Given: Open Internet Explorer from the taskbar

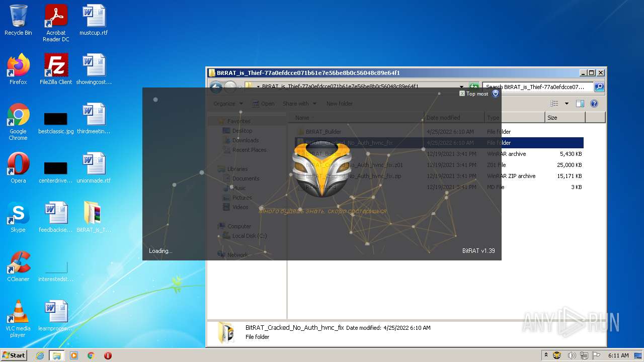Looking at the screenshot, I should (x=40, y=355).
